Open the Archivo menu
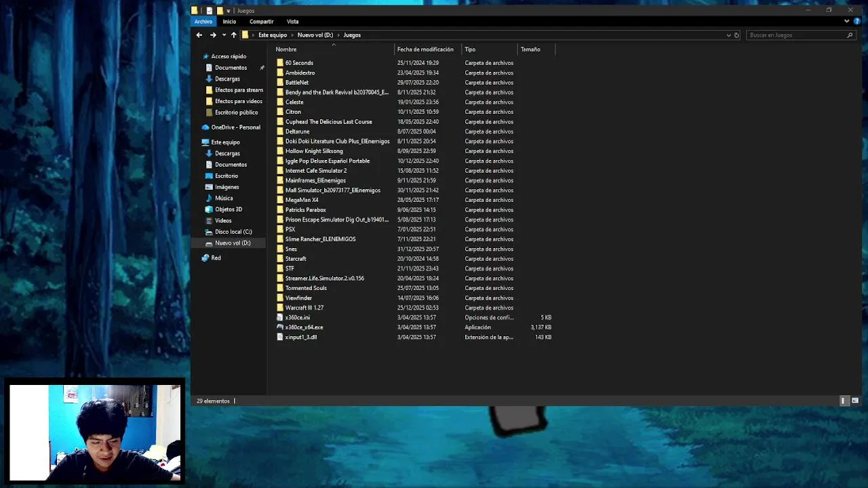This screenshot has width=868, height=488. (x=203, y=22)
